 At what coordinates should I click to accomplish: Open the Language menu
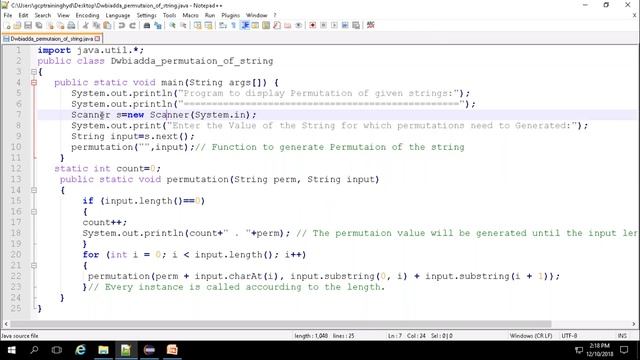[x=118, y=15]
